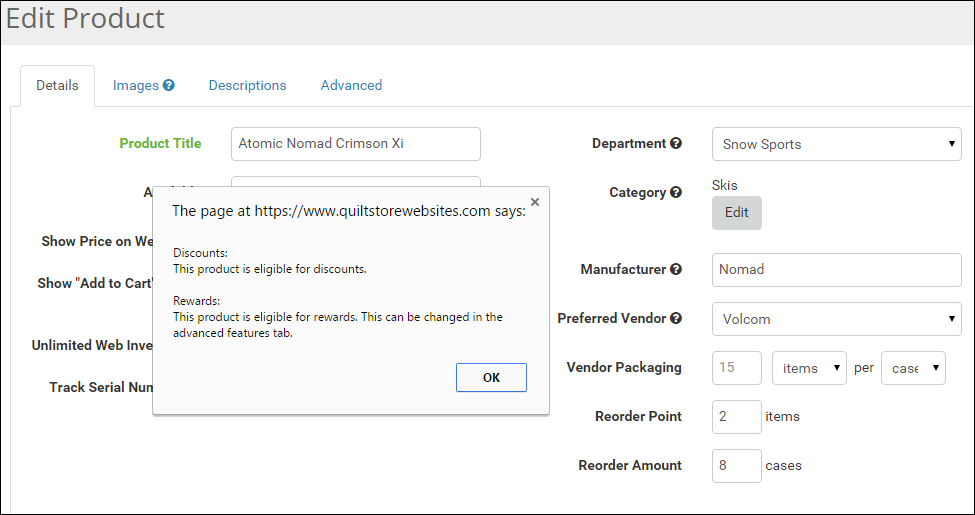
Task: Click the Category help icon
Action: (x=676, y=192)
